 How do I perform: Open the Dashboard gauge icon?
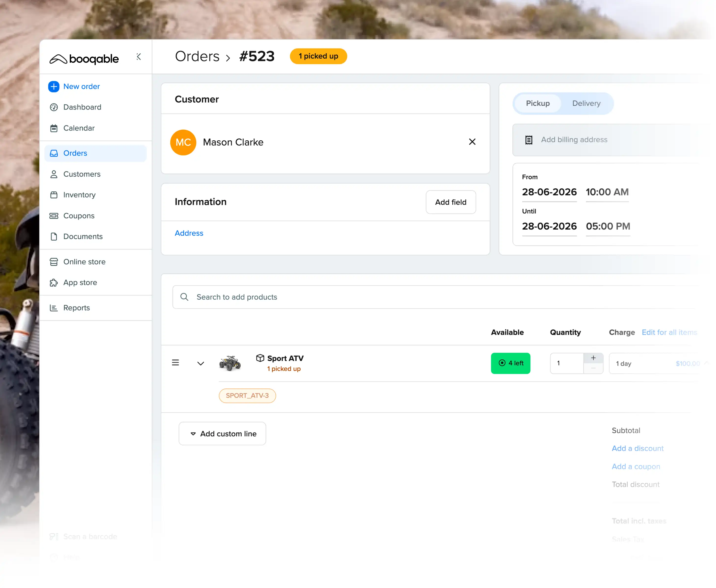tap(53, 107)
